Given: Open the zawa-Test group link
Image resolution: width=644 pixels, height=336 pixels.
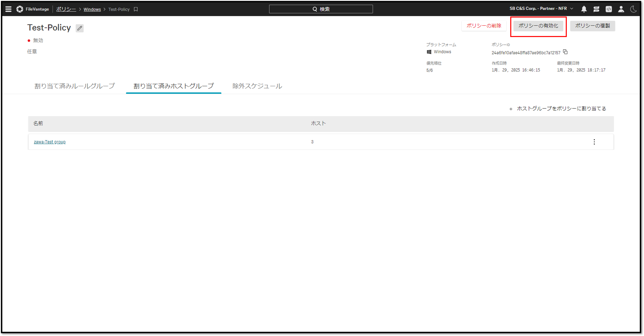Looking at the screenshot, I should 50,142.
